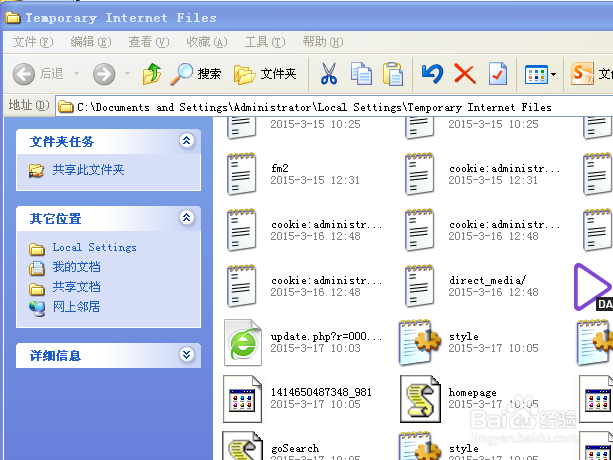Click 共享此文件夹 link
Image resolution: width=613 pixels, height=460 pixels.
pyautogui.click(x=88, y=170)
